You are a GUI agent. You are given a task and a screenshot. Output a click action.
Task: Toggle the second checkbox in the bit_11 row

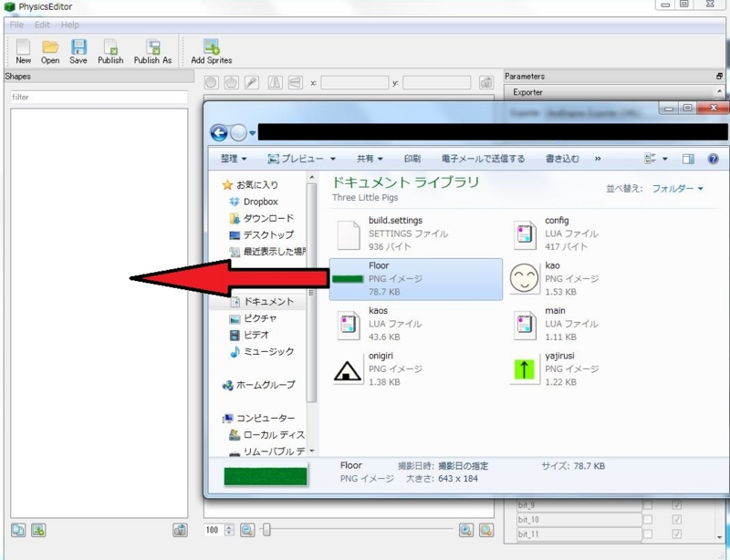[x=677, y=534]
